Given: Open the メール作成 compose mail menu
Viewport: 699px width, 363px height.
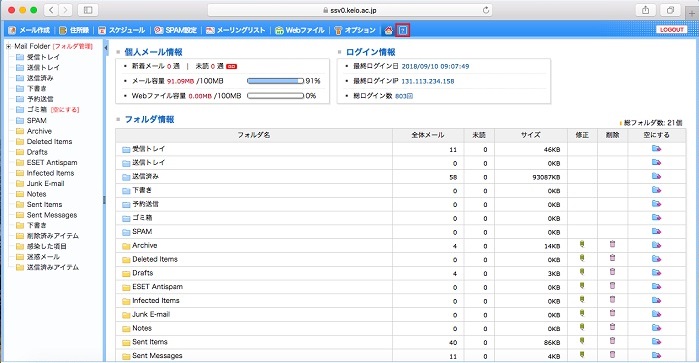Looking at the screenshot, I should coord(29,30).
